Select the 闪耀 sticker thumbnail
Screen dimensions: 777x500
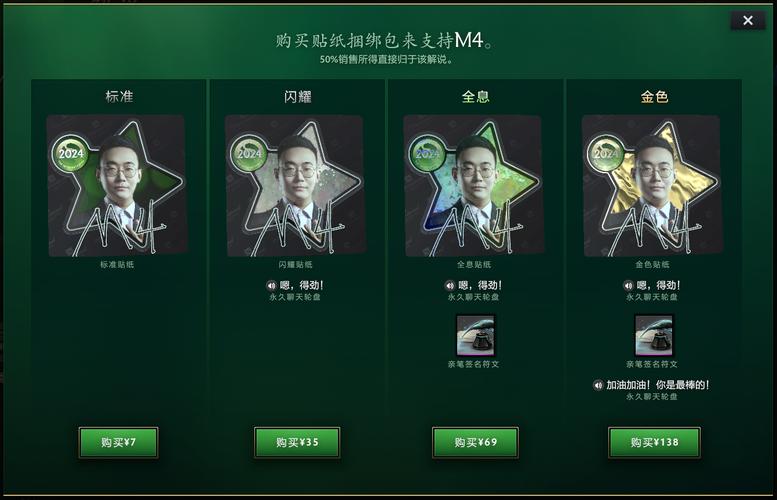295,186
